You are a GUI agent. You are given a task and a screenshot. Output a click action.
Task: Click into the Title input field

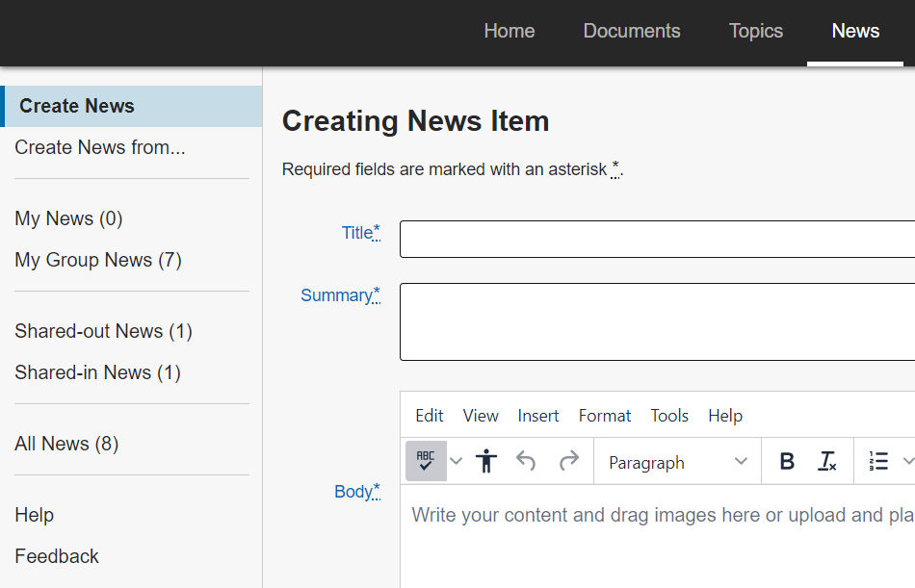point(657,240)
